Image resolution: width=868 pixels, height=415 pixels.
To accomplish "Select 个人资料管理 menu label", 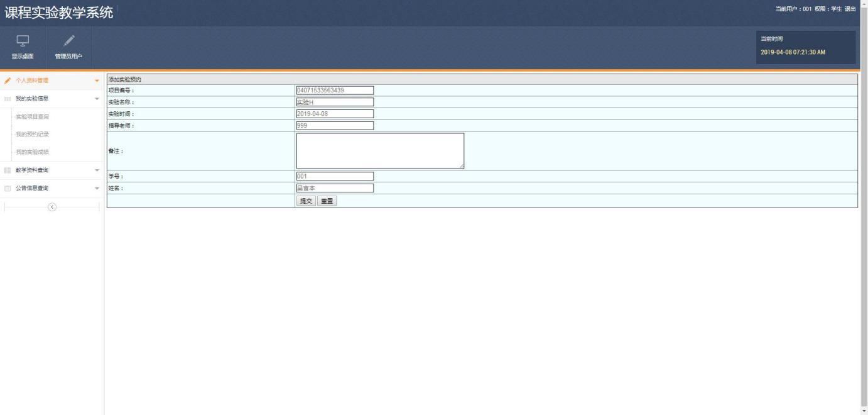I will 32,80.
